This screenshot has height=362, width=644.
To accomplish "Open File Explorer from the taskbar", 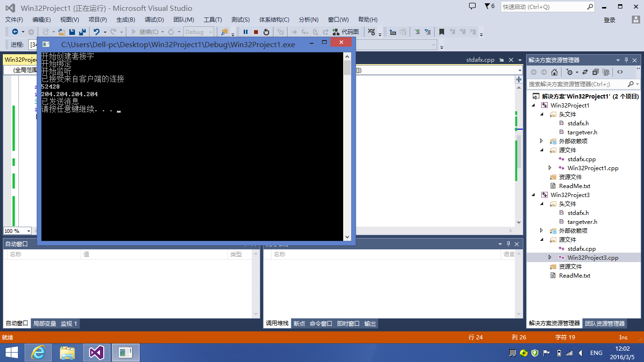I will point(67,353).
